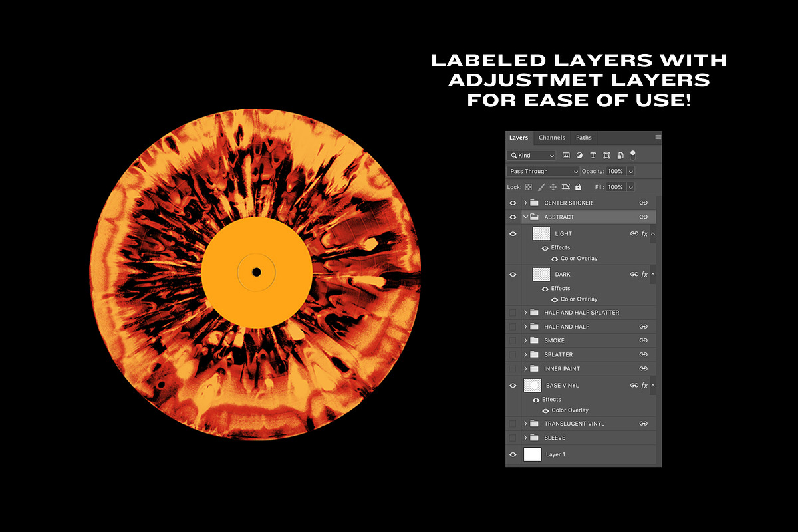Image resolution: width=798 pixels, height=532 pixels.
Task: Click fx icon on LIGHT layer
Action: (644, 234)
